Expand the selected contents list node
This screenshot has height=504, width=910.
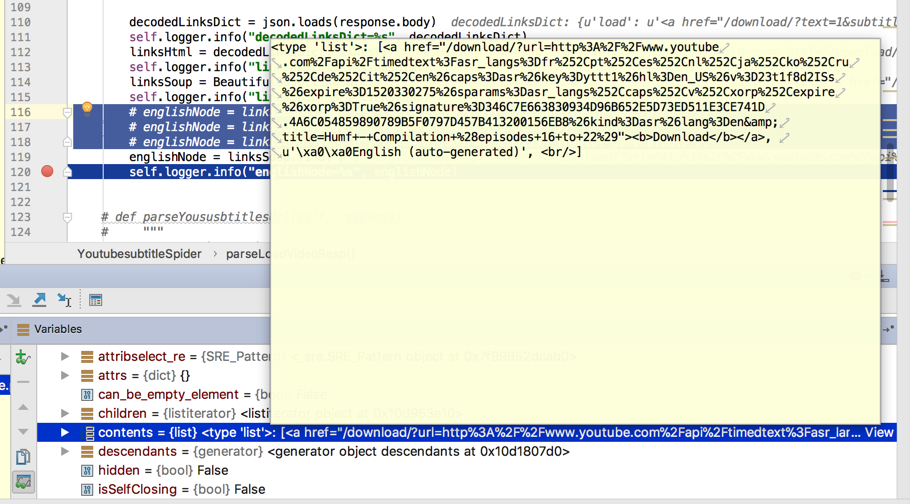click(65, 433)
